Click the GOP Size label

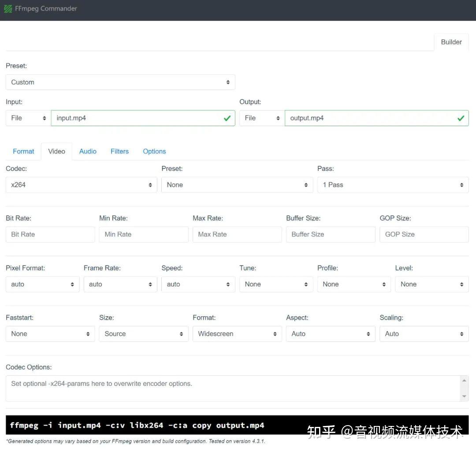click(395, 218)
